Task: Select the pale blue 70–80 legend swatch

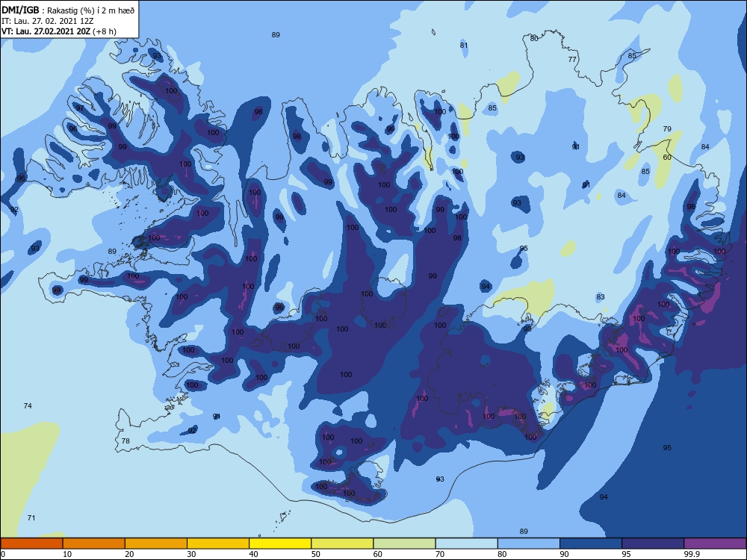Action: (x=466, y=544)
